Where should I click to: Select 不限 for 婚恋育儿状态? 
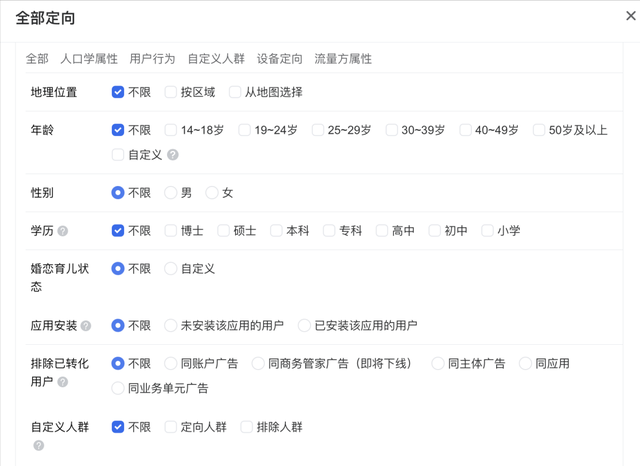pyautogui.click(x=118, y=269)
